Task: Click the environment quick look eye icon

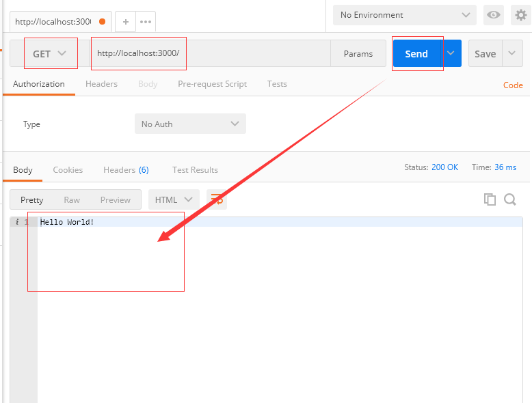Action: (493, 15)
